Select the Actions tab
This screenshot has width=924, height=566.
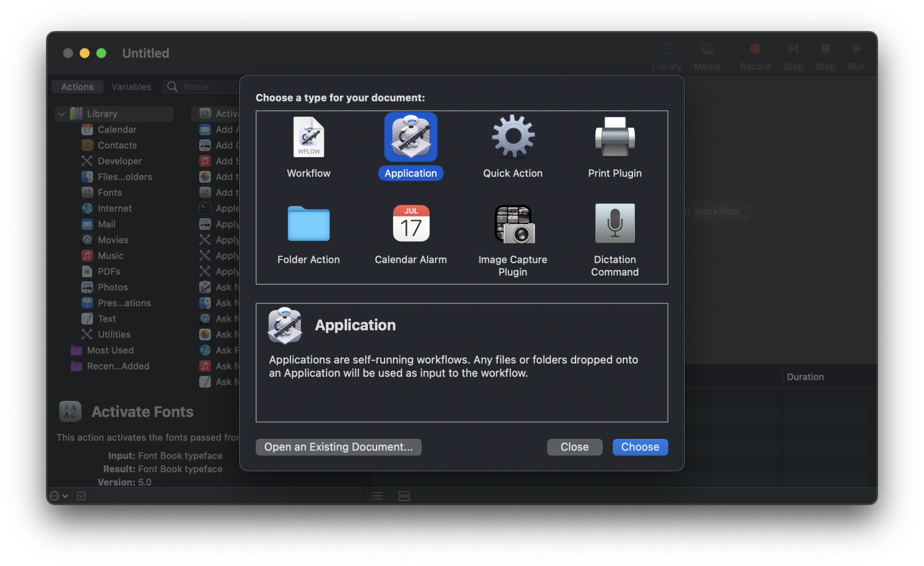click(77, 87)
